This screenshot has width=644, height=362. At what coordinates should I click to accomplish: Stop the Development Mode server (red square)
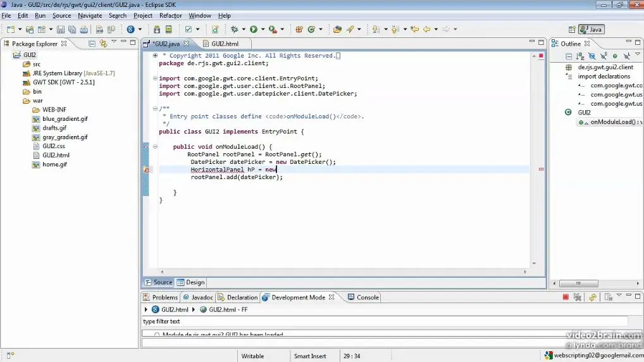(566, 297)
